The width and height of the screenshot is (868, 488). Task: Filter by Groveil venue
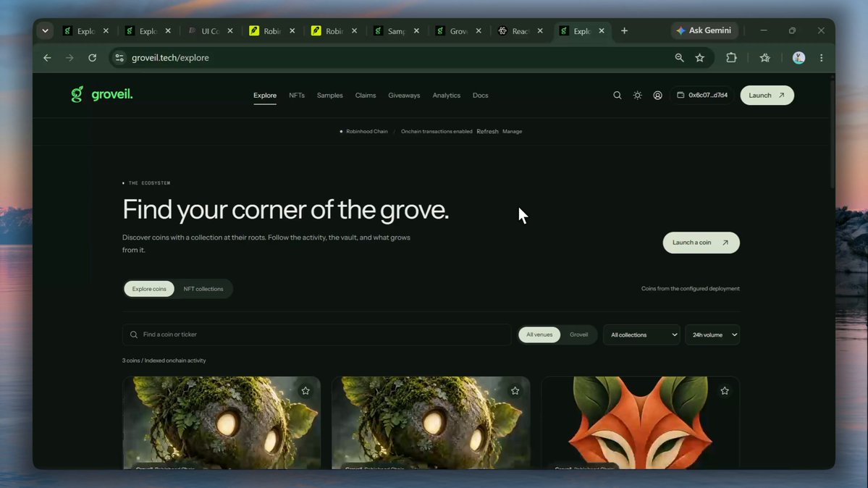coord(579,335)
